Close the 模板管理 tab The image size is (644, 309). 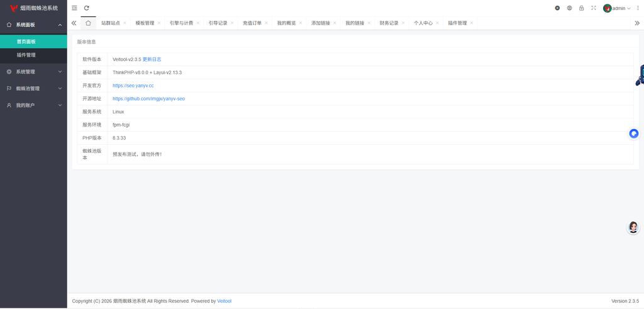159,23
